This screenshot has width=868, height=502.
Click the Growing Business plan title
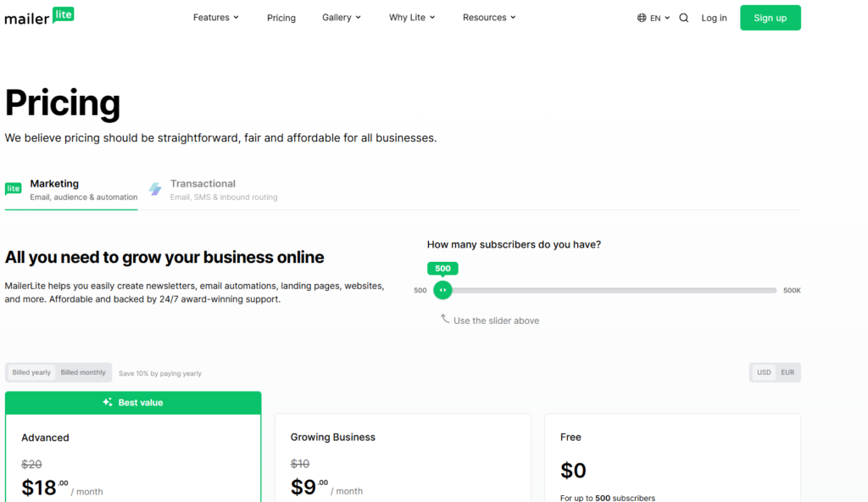tap(332, 438)
